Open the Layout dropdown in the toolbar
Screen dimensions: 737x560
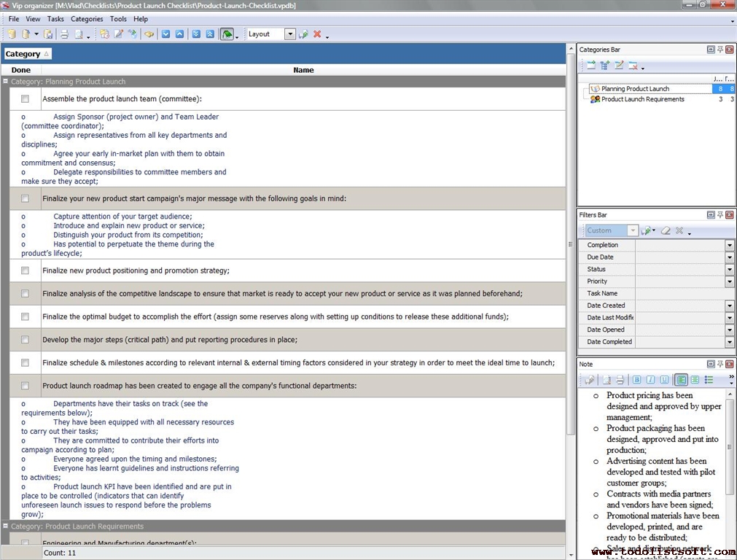tap(290, 34)
